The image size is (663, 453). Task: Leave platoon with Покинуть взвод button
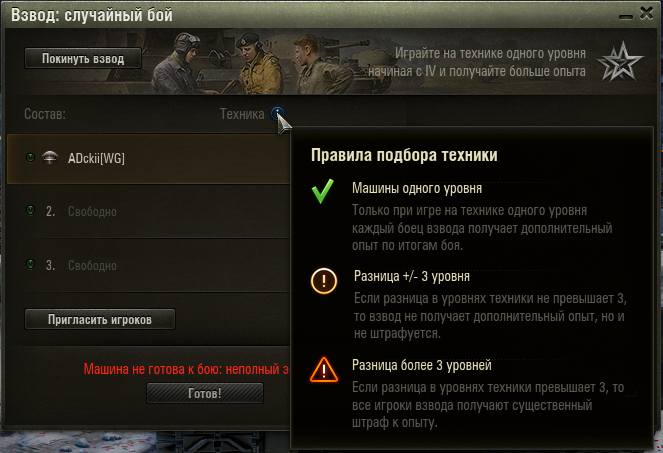coord(83,58)
